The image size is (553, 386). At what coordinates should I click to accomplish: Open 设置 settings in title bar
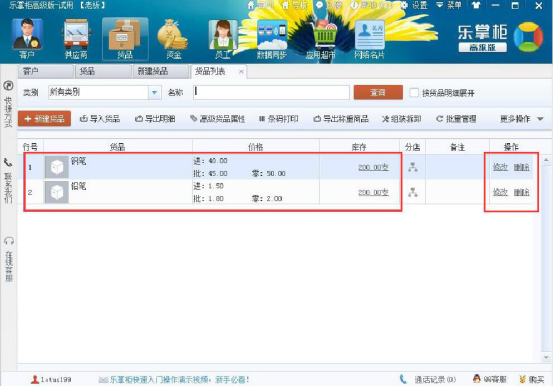[x=414, y=5]
